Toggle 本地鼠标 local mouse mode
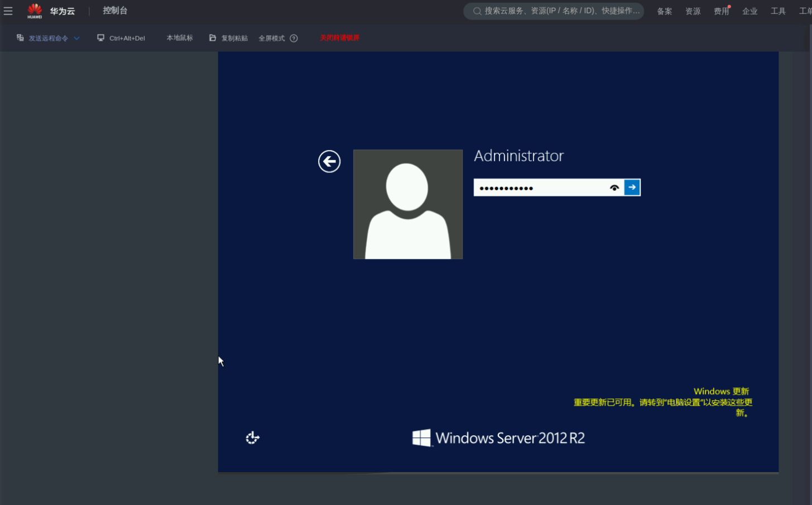The width and height of the screenshot is (812, 505). click(x=179, y=38)
